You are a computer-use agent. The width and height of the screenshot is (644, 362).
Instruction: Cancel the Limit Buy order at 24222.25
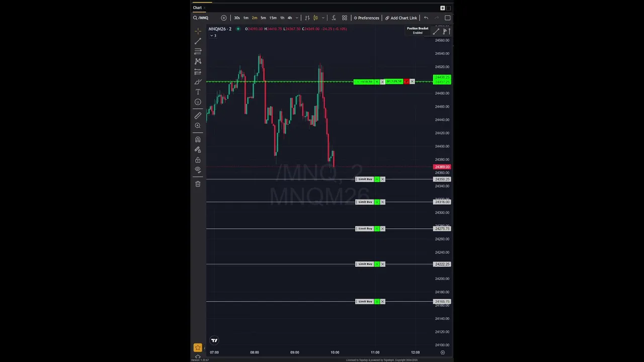pos(382,264)
